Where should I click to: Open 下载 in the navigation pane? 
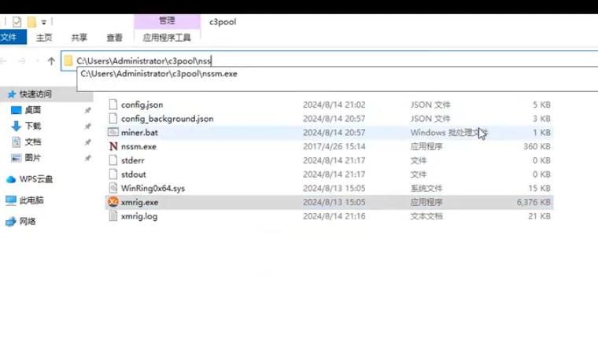click(33, 126)
